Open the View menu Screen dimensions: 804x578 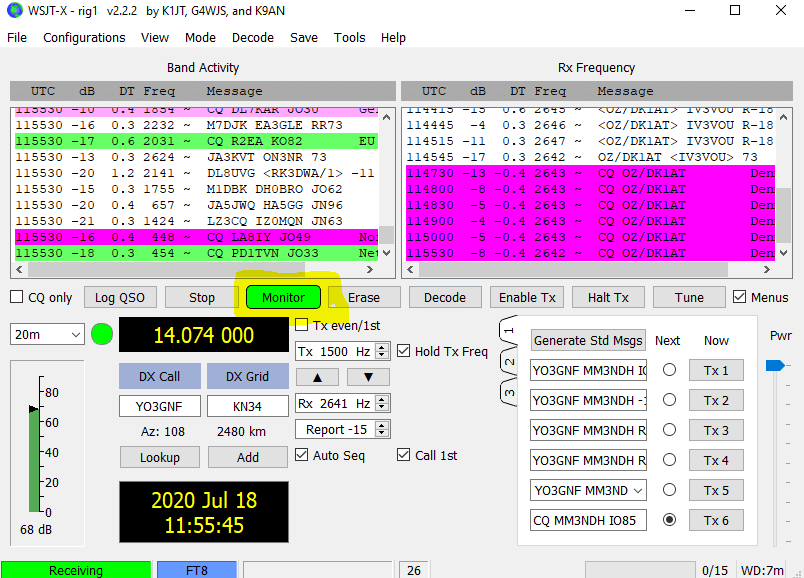155,37
